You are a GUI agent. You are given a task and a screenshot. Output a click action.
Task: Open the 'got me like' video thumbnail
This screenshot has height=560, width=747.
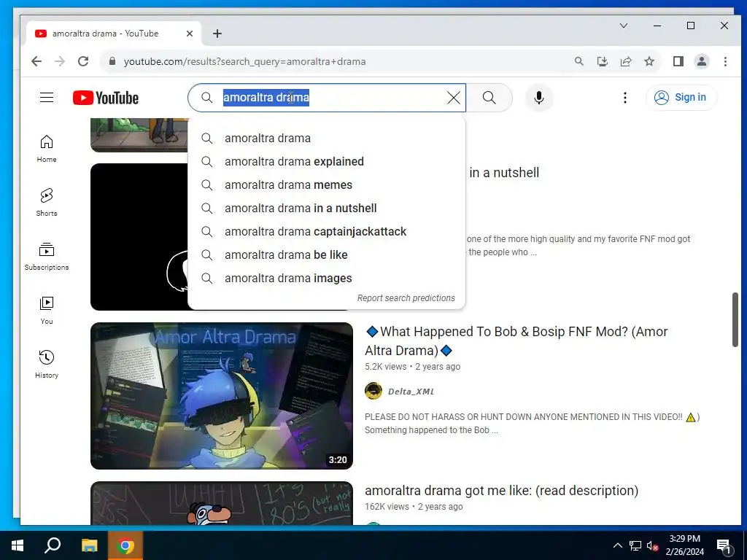tap(222, 503)
